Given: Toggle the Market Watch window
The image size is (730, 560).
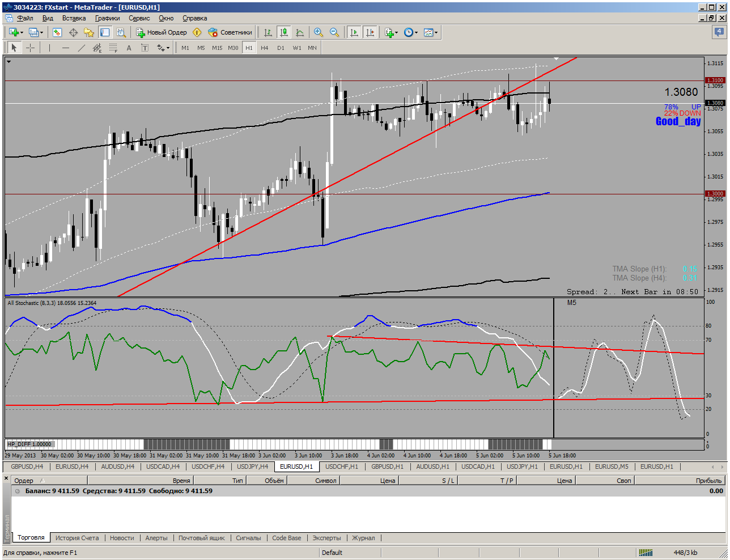Looking at the screenshot, I should tap(57, 32).
